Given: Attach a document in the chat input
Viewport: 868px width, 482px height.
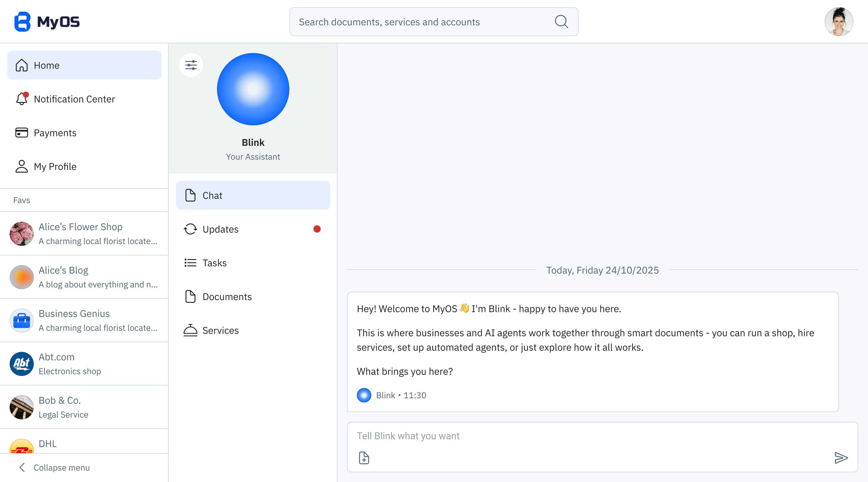Looking at the screenshot, I should (x=363, y=458).
